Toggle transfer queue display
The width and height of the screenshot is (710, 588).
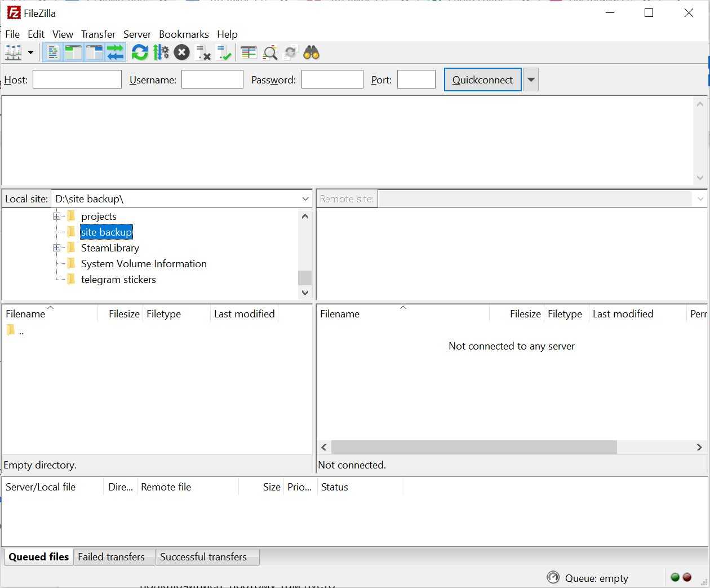coord(116,52)
